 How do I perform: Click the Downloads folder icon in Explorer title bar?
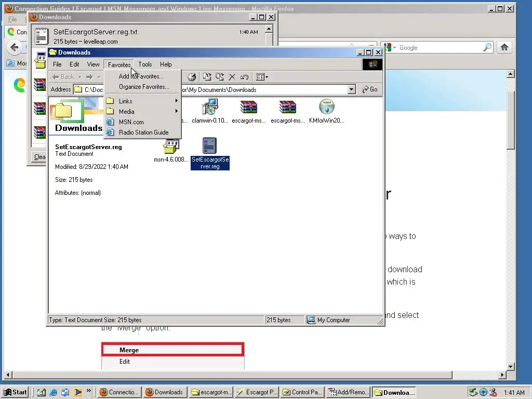52,52
